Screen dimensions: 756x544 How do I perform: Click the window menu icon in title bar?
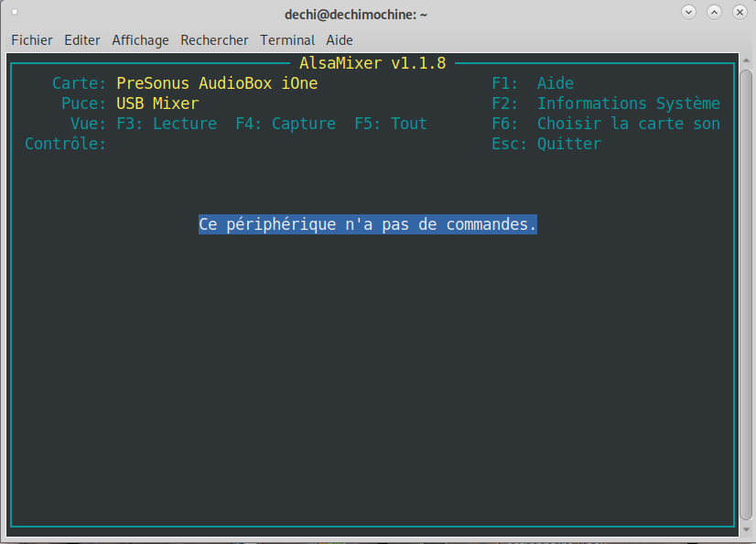[15, 13]
